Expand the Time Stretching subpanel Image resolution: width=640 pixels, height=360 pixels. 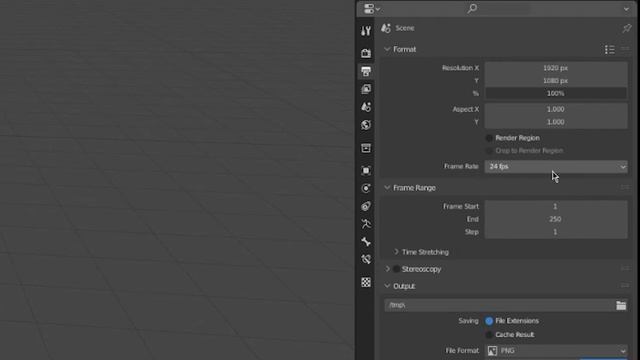396,252
